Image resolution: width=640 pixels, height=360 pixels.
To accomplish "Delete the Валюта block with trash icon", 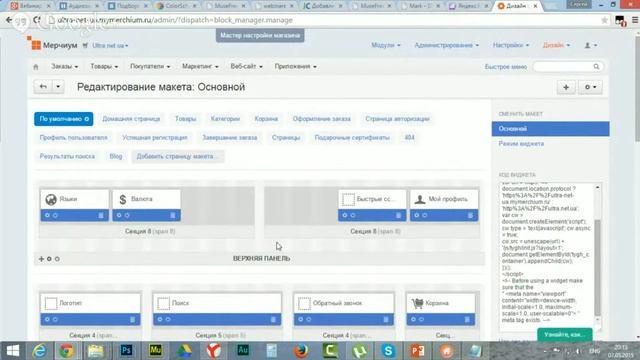I will [173, 215].
